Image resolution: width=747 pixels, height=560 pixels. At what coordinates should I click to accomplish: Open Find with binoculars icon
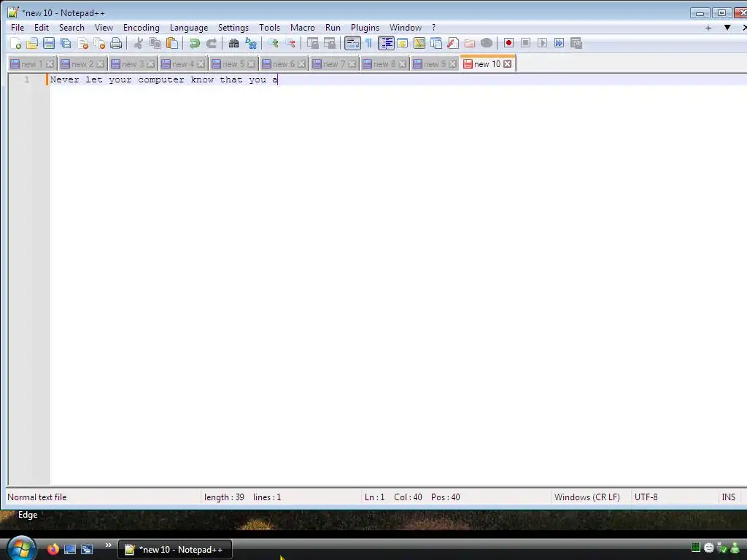pyautogui.click(x=233, y=43)
